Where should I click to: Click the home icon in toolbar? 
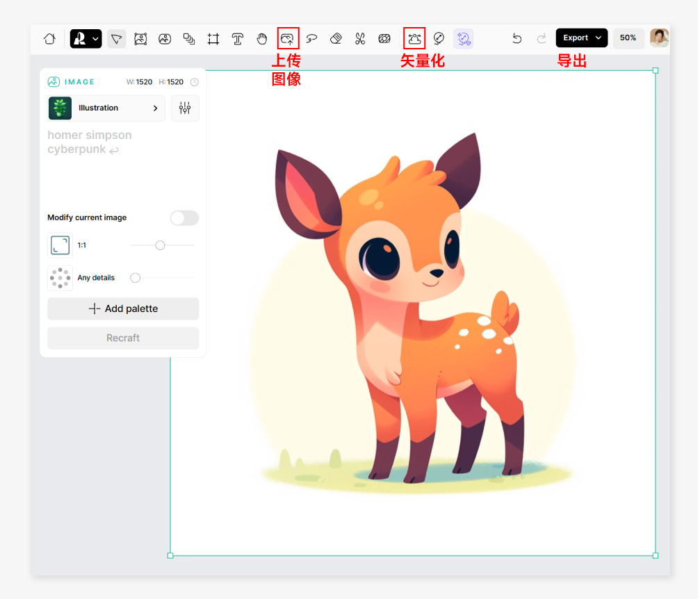coord(49,39)
